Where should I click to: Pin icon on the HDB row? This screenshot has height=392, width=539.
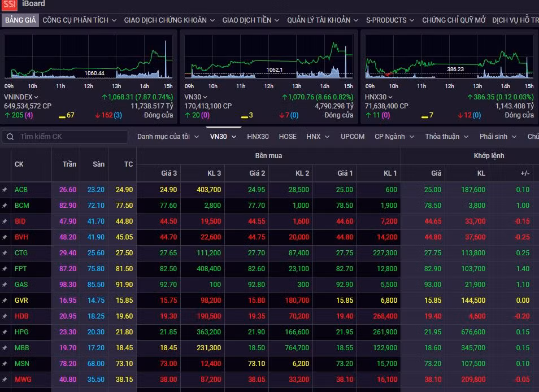pyautogui.click(x=5, y=316)
